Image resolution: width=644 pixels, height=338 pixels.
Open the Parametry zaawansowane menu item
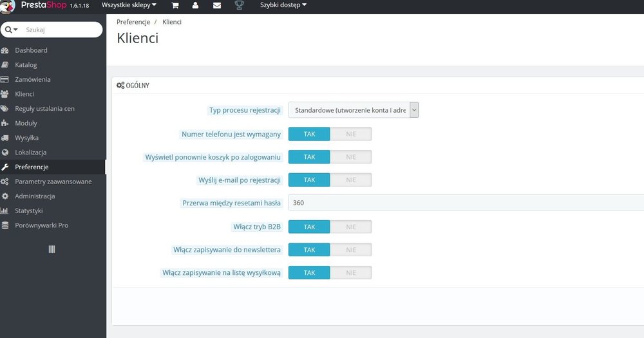pyautogui.click(x=53, y=182)
